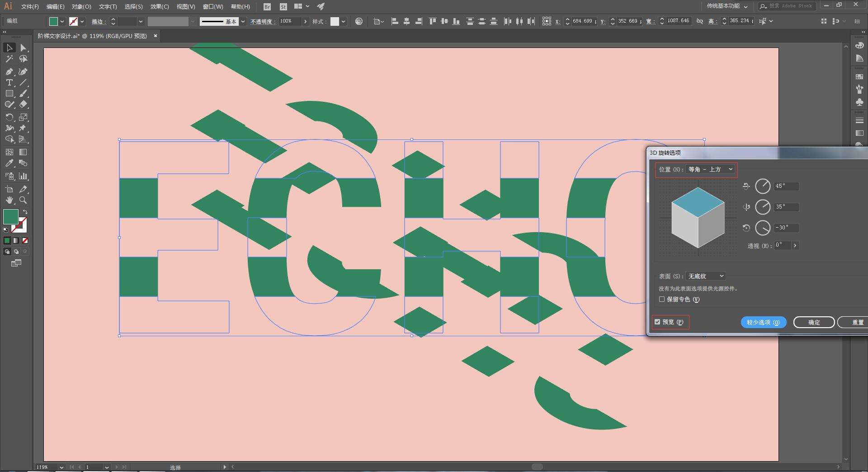Expand the 表面 无底纹 dropdown
The height and width of the screenshot is (472, 868).
(x=705, y=276)
